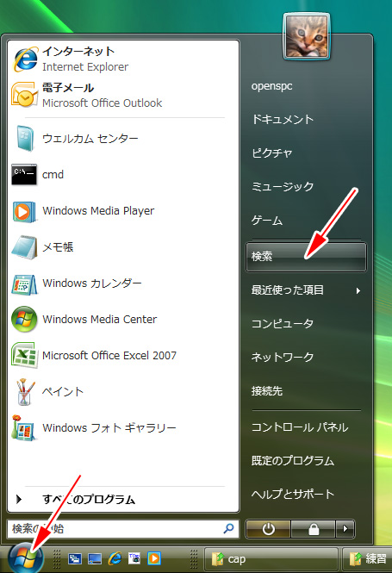The width and height of the screenshot is (392, 573).
Task: Open shutdown options arrow menu
Action: coord(345,528)
